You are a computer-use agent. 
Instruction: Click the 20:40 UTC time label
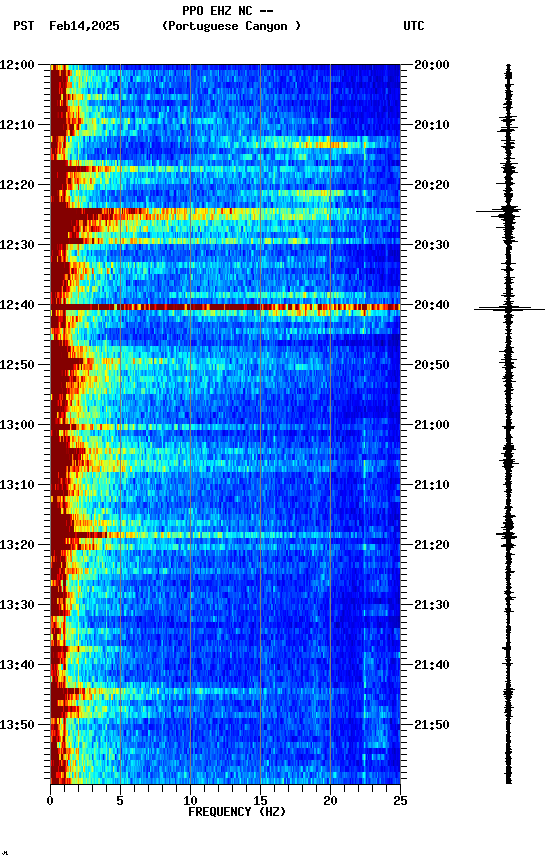(x=432, y=305)
